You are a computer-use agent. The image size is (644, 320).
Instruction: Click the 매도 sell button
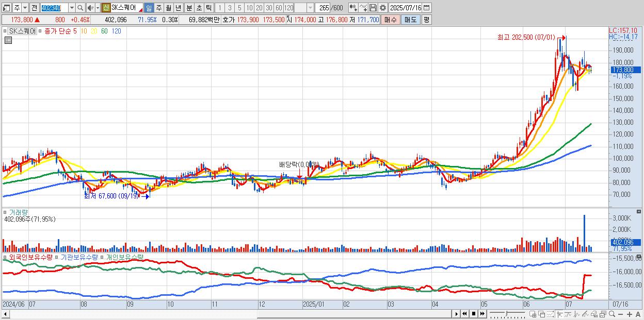(411, 20)
